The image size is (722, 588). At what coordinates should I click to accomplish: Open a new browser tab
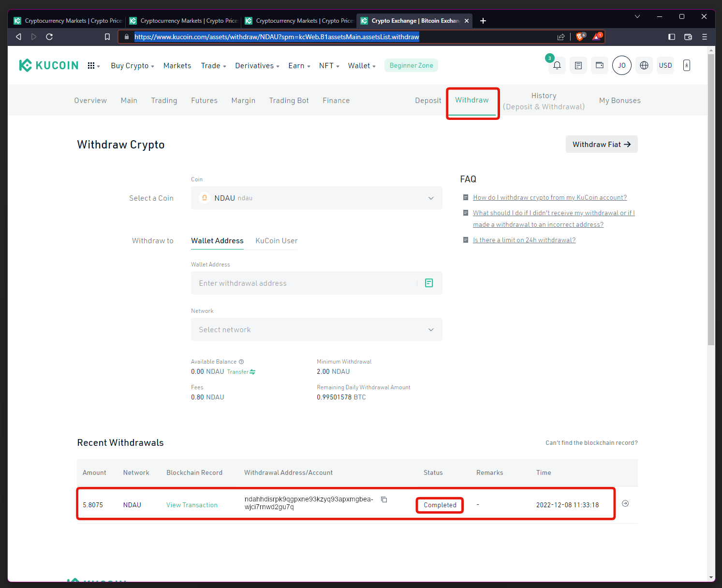tap(483, 21)
